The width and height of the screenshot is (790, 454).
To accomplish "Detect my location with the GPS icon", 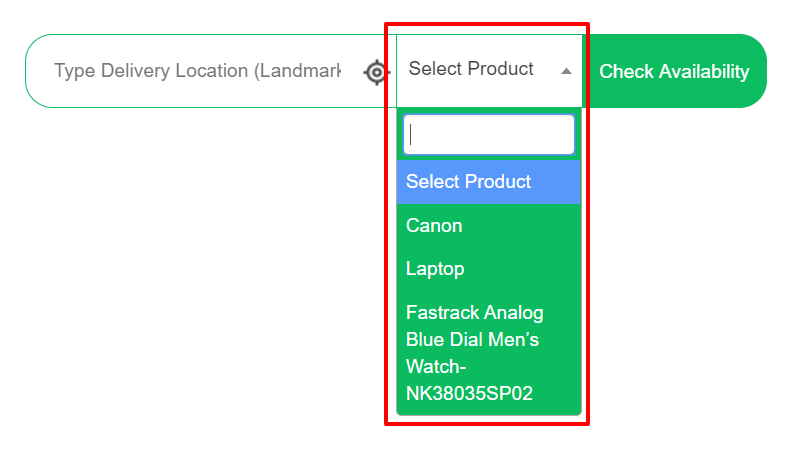I will pyautogui.click(x=376, y=72).
